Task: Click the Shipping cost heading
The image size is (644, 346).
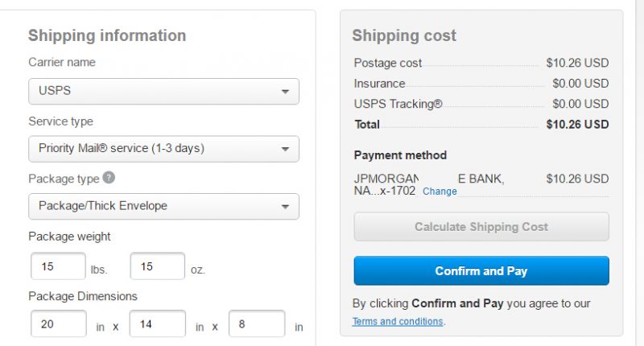Action: pyautogui.click(x=404, y=35)
